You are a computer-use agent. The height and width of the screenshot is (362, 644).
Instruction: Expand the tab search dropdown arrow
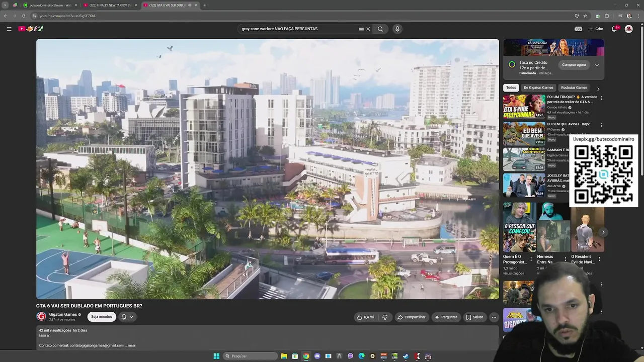pos(5,5)
